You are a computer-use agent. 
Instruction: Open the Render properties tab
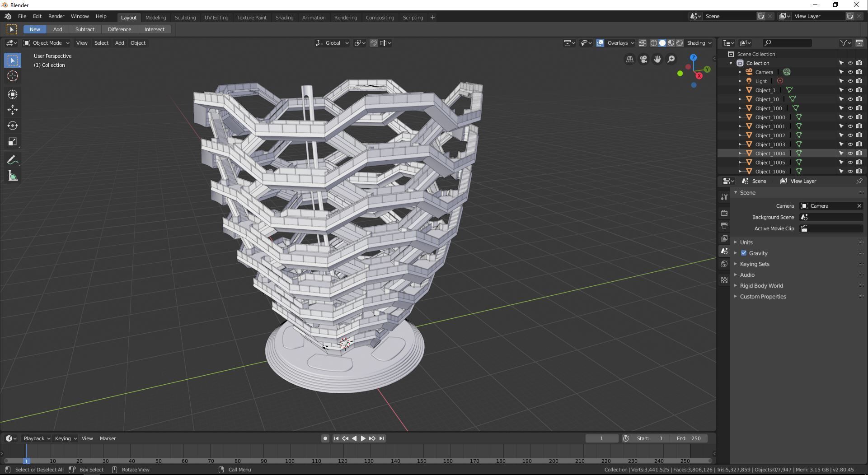724,213
